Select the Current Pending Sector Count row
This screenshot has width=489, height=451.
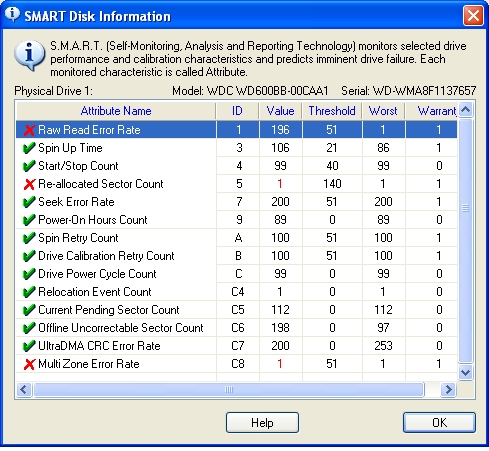tap(237, 310)
